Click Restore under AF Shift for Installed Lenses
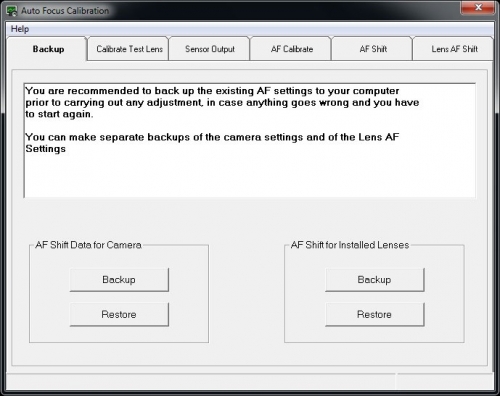Viewport: 500px width, 396px height. 374,314
